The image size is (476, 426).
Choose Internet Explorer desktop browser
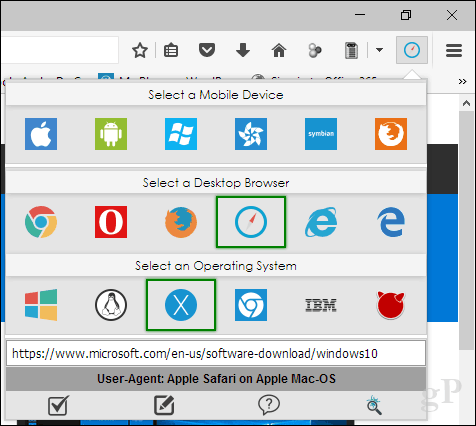pos(321,222)
